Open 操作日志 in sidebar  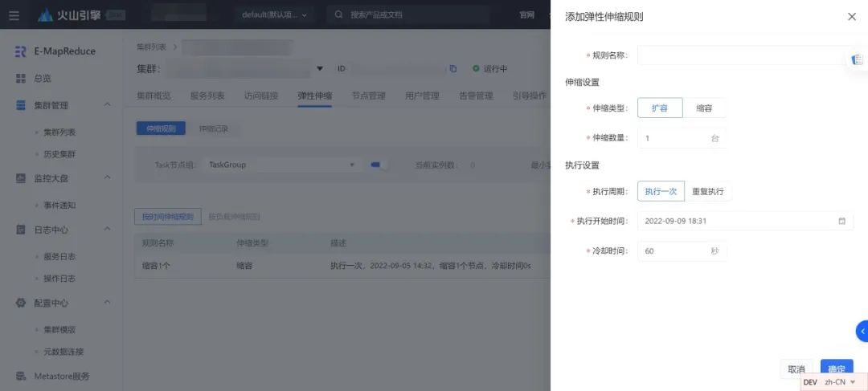coord(59,279)
